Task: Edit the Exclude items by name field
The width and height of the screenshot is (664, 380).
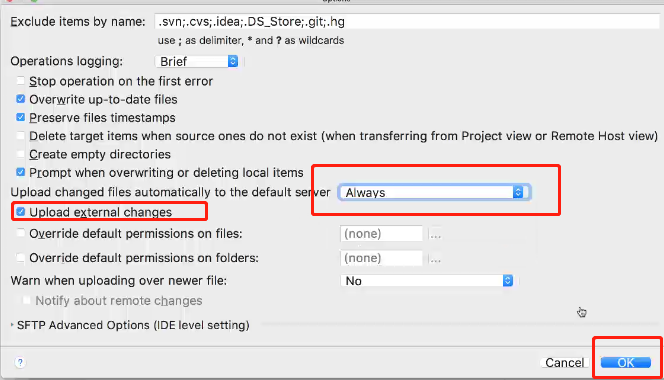Action: coord(407,22)
